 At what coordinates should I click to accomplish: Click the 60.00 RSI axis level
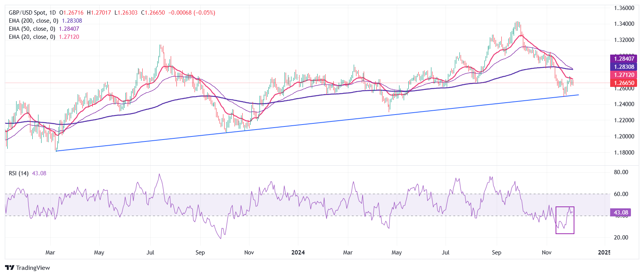pos(621,194)
